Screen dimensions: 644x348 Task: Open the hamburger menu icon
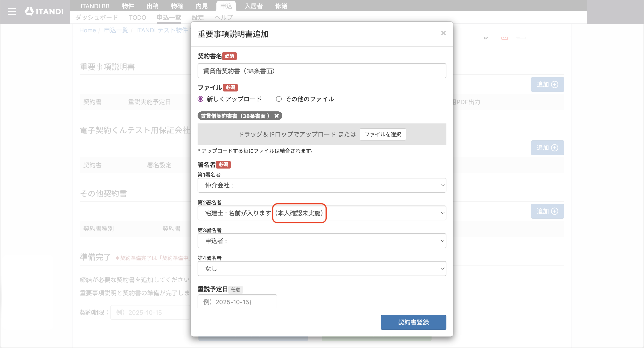click(12, 11)
